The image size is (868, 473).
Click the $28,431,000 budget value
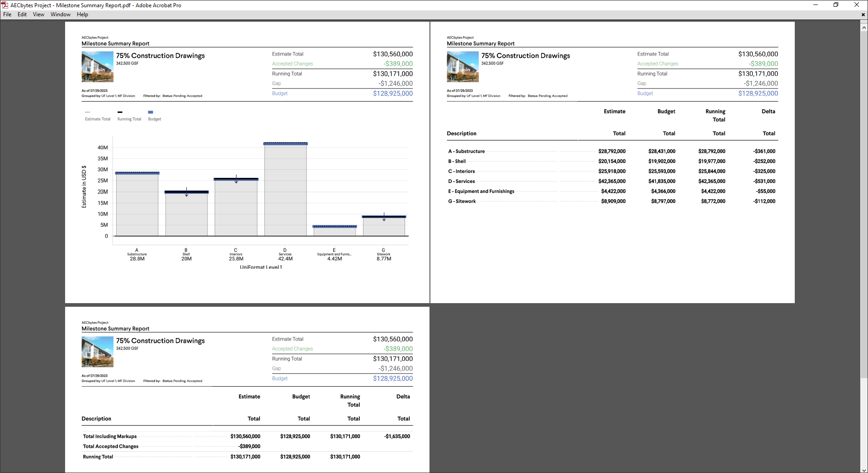coord(662,151)
